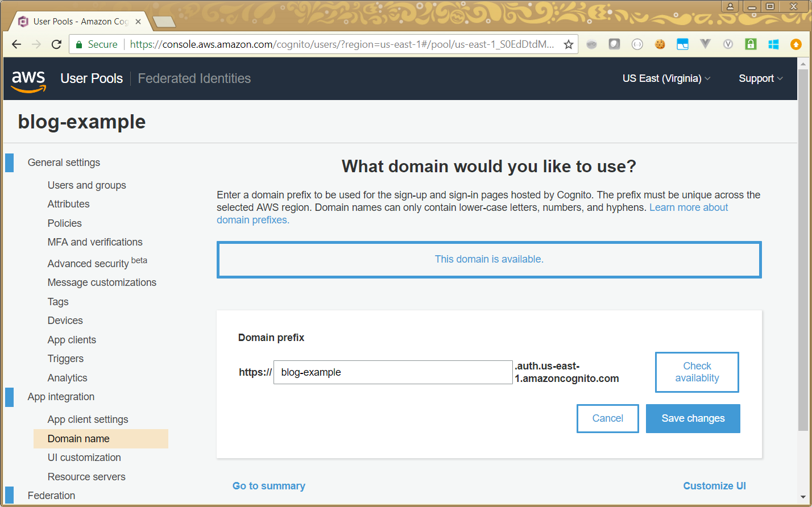Click the Check availability button

(697, 372)
